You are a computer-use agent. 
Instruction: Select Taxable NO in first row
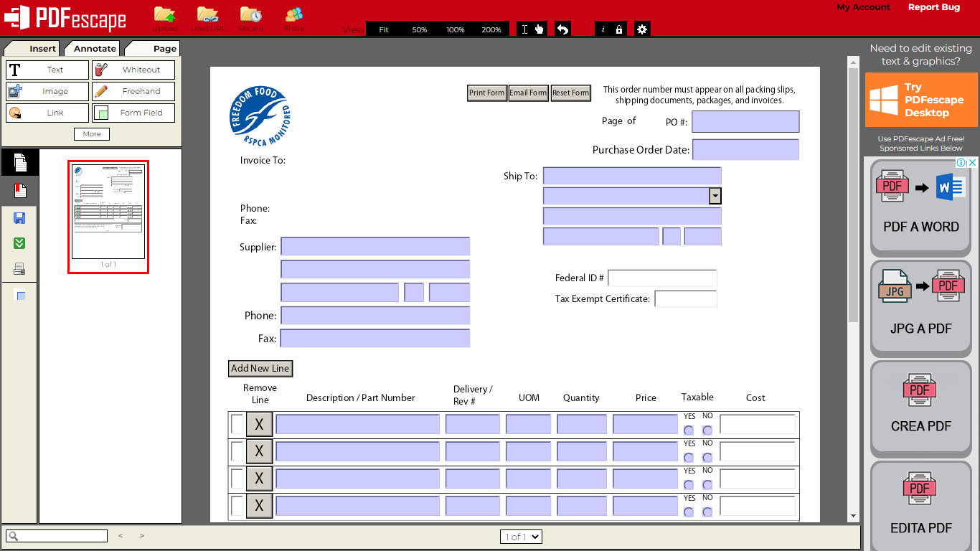pyautogui.click(x=707, y=430)
